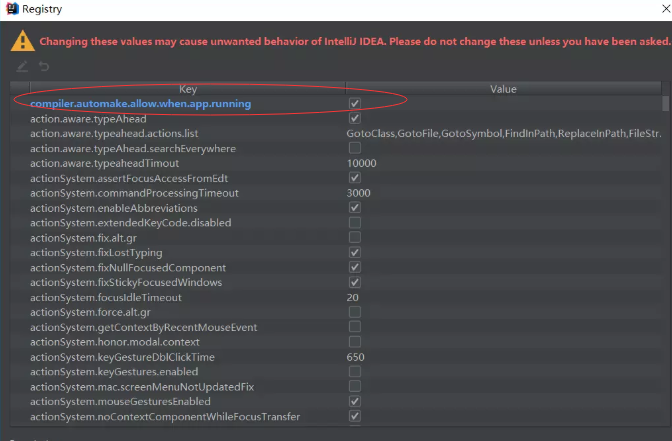Click the value 10000
672x441 pixels.
(x=361, y=163)
